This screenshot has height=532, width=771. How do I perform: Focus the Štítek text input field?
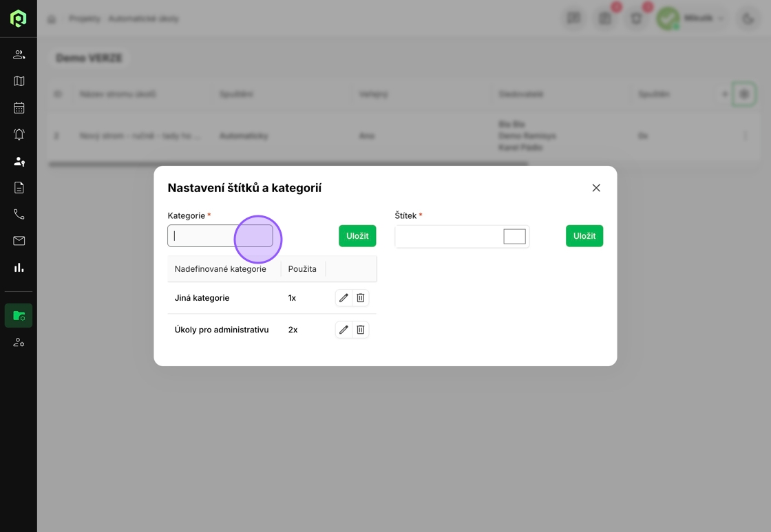[x=447, y=237]
